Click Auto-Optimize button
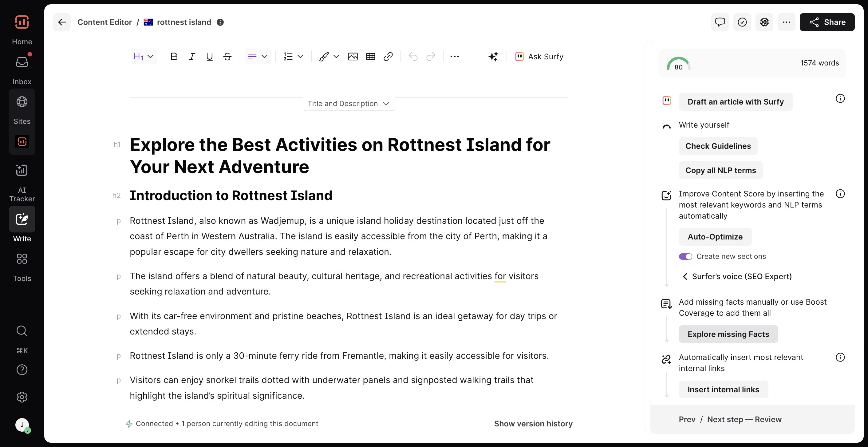This screenshot has height=447, width=868. click(x=715, y=237)
